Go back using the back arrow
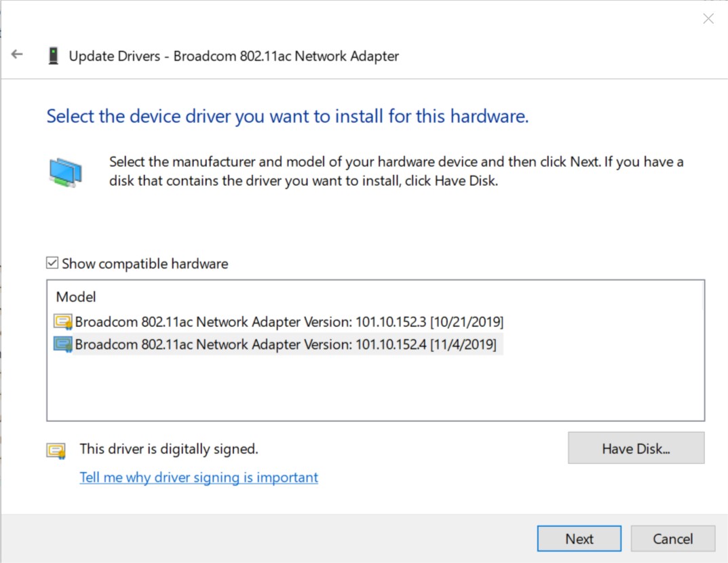 coord(17,54)
